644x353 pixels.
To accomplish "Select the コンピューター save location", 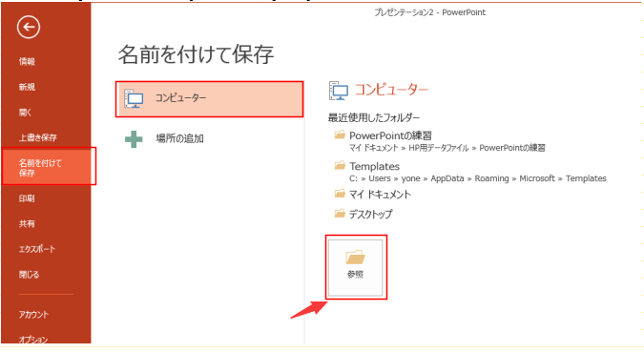I will 210,99.
